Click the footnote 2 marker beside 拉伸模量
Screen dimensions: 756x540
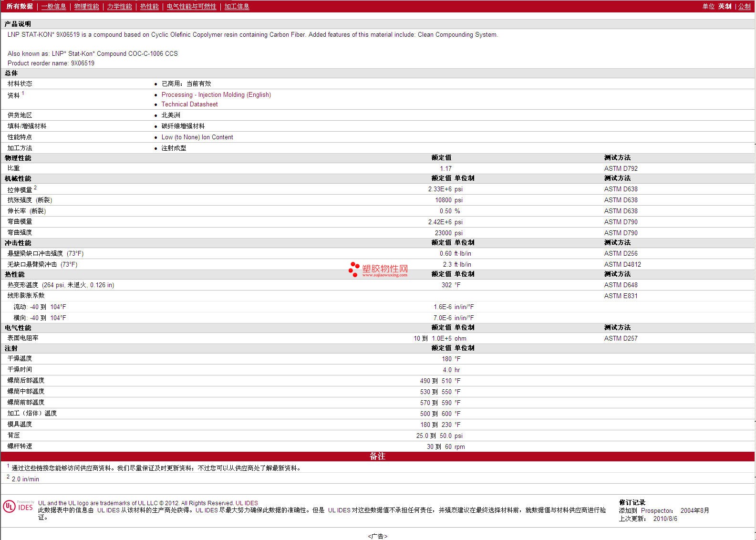coord(35,187)
